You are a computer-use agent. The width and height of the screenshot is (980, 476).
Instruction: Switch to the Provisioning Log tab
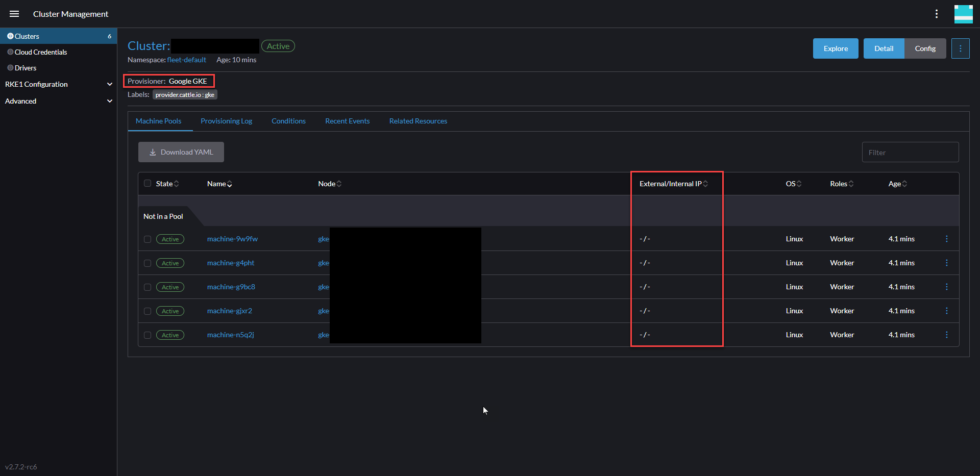pos(227,121)
